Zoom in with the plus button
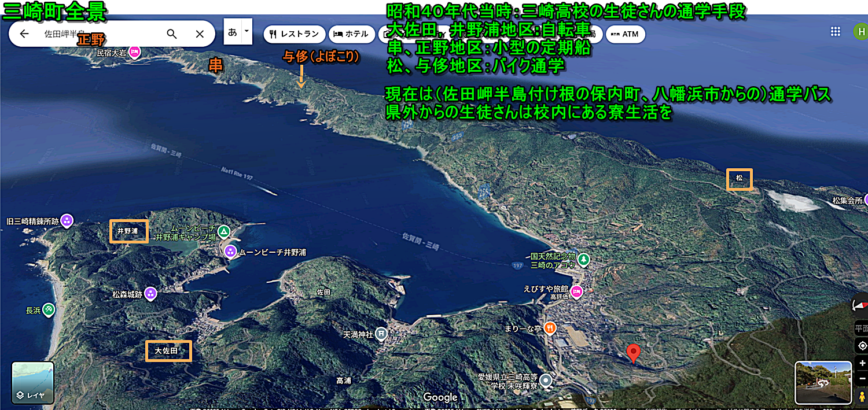 862,363
